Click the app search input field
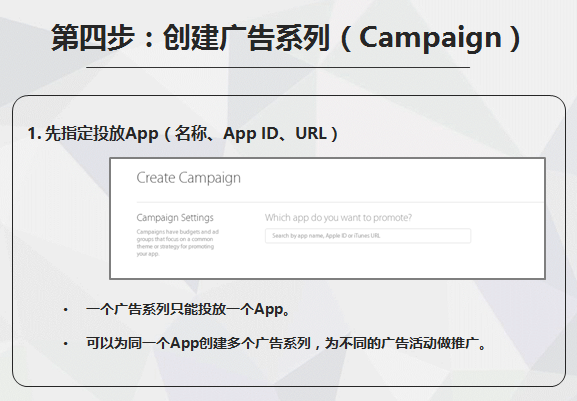Viewport: 577px width, 401px height. [368, 236]
